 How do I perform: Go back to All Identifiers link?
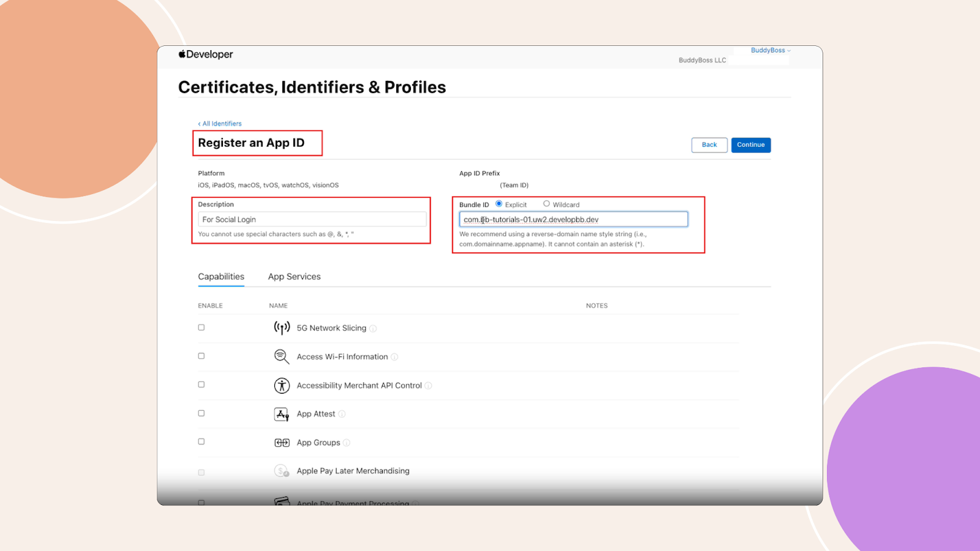(x=220, y=124)
